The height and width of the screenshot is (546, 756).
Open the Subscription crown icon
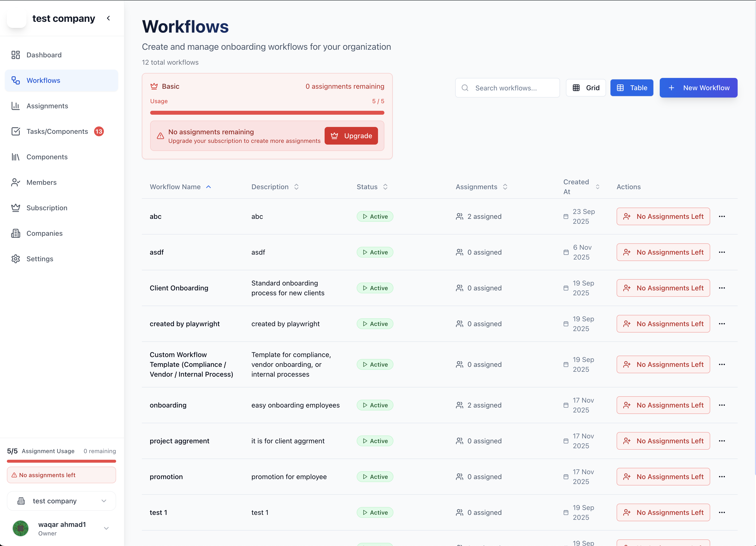pos(16,208)
